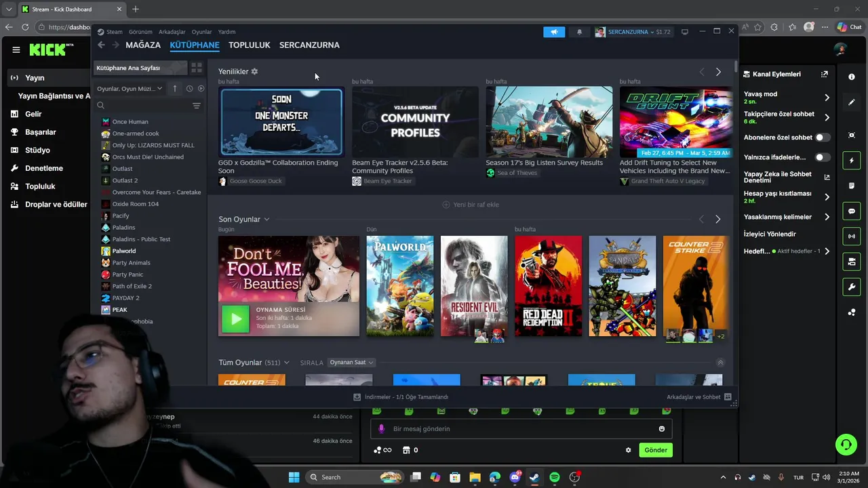The image size is (868, 488).
Task: Open Arkadaşlar menu
Action: (172, 32)
